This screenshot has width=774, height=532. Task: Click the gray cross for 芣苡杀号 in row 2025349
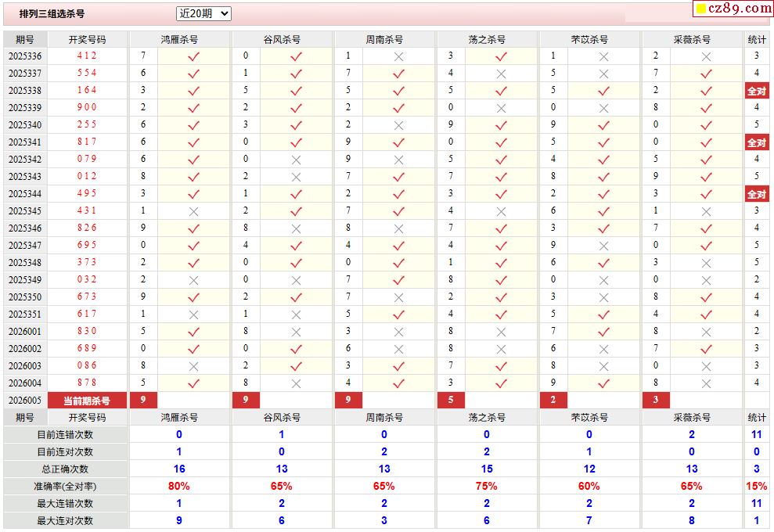click(x=603, y=280)
